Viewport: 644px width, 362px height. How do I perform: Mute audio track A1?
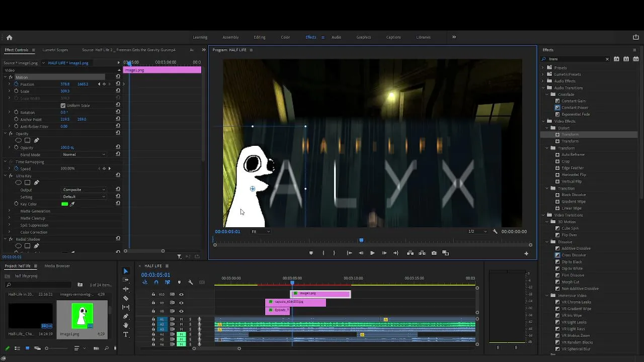[181, 319]
